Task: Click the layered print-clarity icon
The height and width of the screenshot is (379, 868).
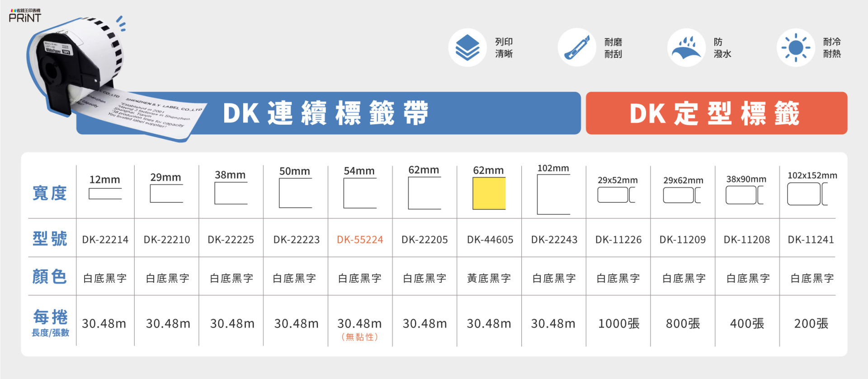Action: (467, 48)
